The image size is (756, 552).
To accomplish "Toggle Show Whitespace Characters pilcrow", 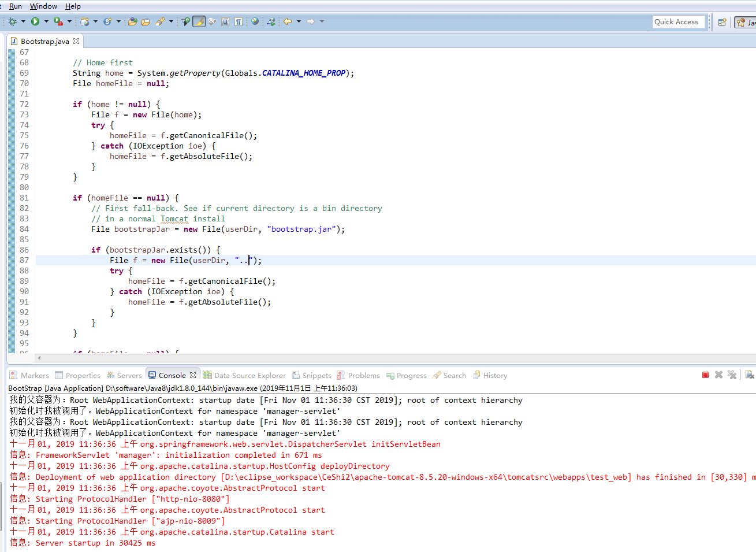I will (x=239, y=21).
